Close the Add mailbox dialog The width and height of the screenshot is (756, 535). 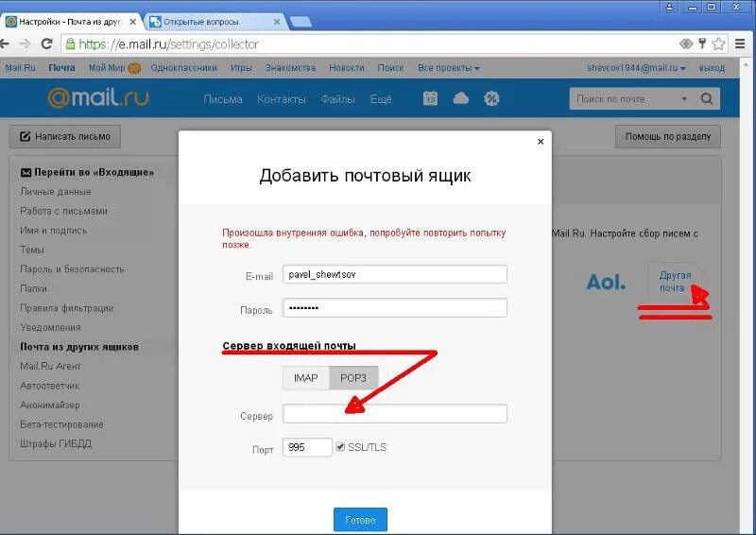[541, 142]
